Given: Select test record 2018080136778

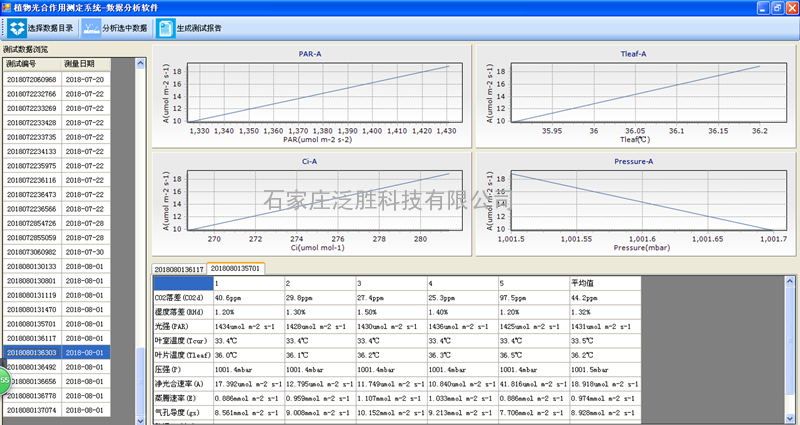Looking at the screenshot, I should [57, 395].
